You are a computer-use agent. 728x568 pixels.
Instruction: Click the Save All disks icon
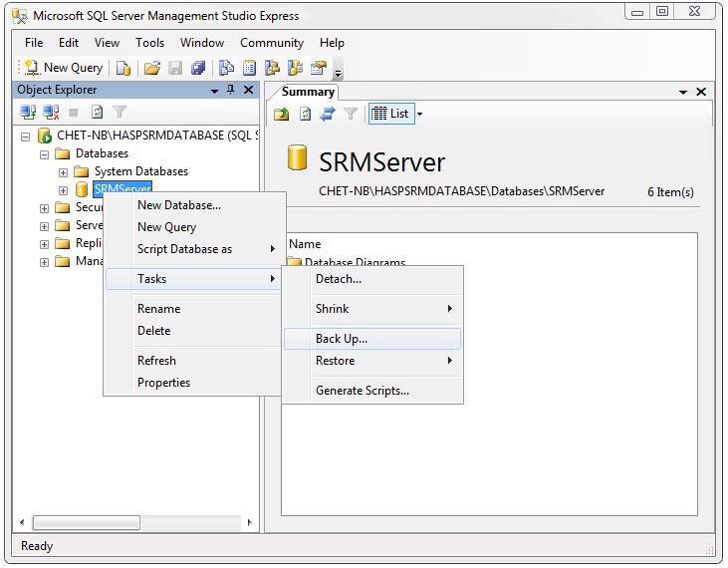pos(198,68)
